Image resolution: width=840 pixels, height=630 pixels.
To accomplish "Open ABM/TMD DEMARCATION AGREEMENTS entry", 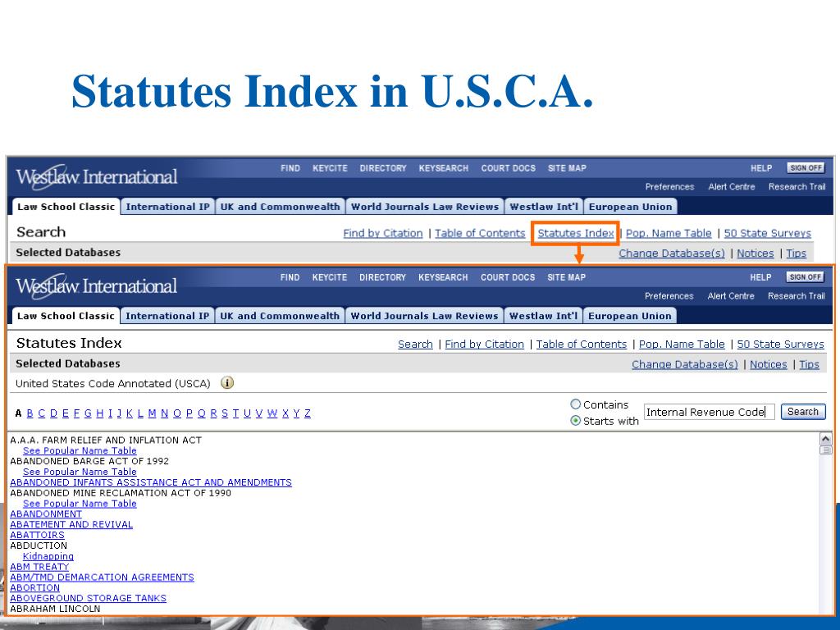I will [x=102, y=577].
